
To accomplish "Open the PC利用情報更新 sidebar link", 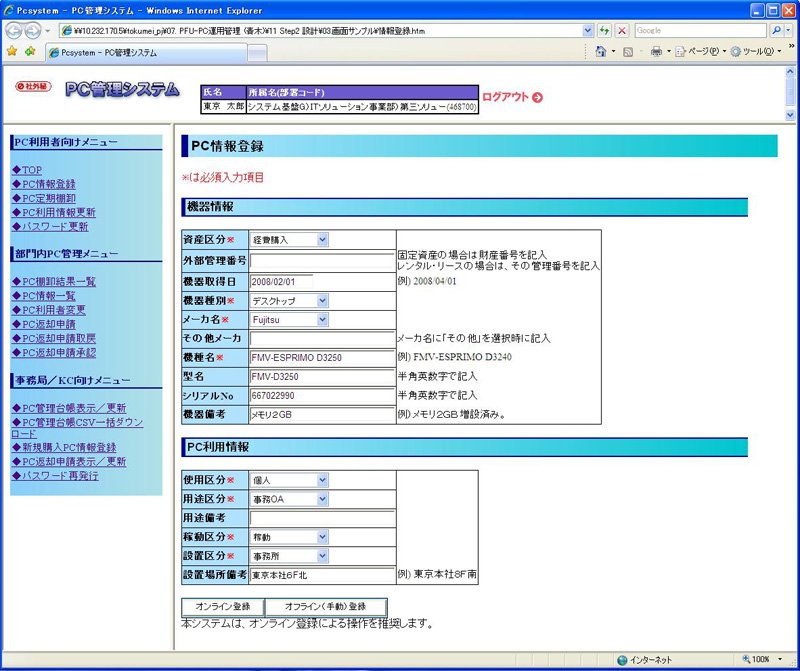I will click(54, 212).
